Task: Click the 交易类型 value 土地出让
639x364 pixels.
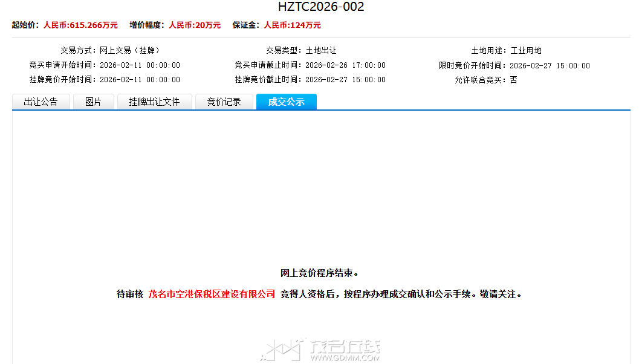Action: tap(320, 51)
